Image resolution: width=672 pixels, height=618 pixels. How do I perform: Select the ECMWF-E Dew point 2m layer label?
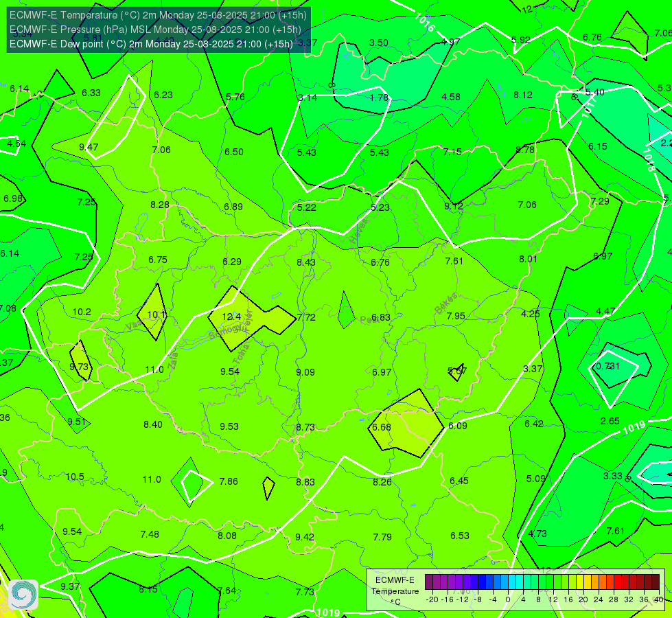(151, 44)
